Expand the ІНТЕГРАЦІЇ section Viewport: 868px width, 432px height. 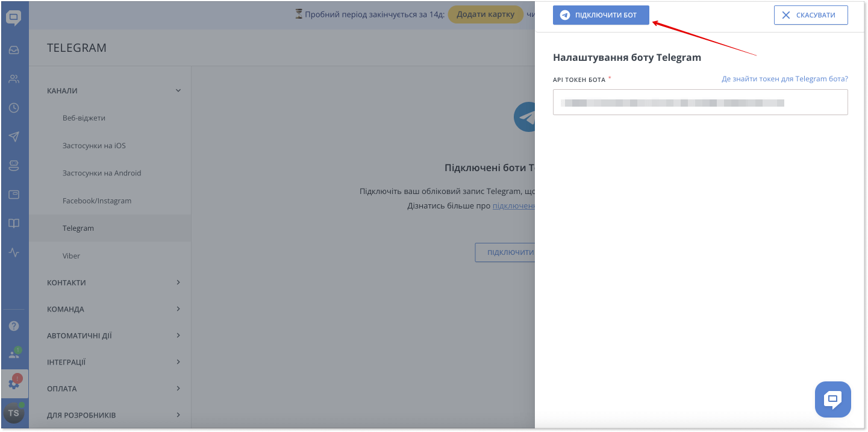114,362
